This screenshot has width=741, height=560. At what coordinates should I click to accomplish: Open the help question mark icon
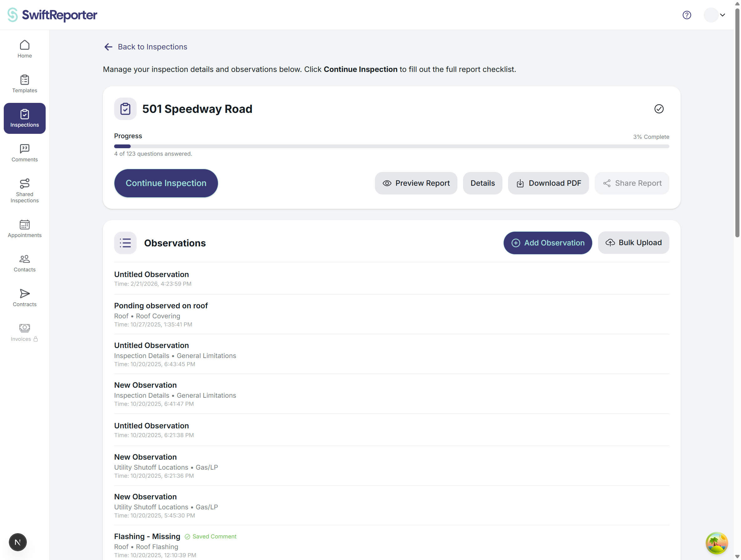click(x=686, y=15)
